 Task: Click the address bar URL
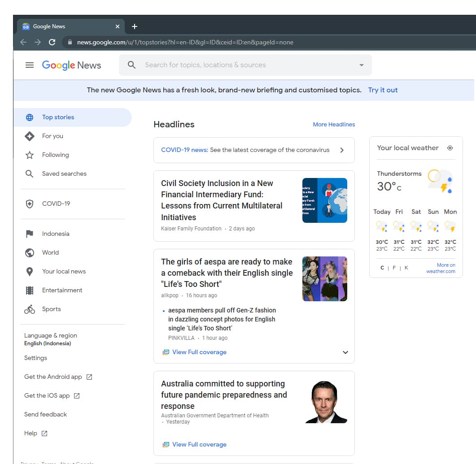coord(185,42)
